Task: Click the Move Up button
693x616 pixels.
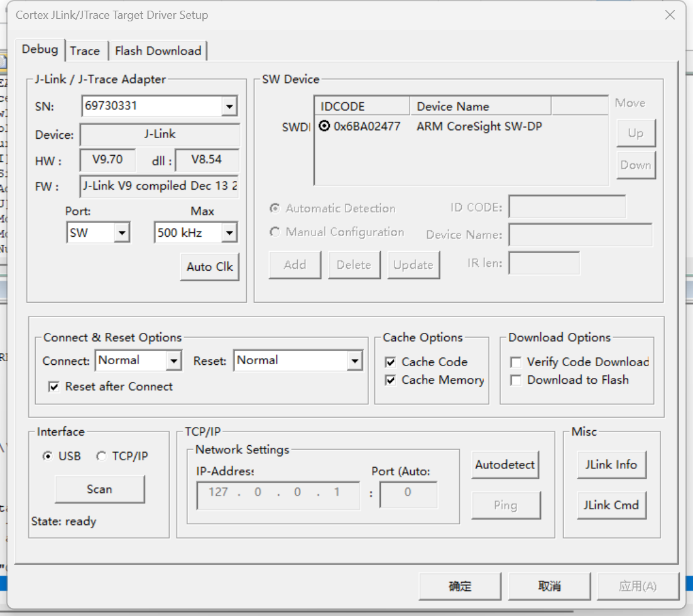Action: (x=636, y=133)
